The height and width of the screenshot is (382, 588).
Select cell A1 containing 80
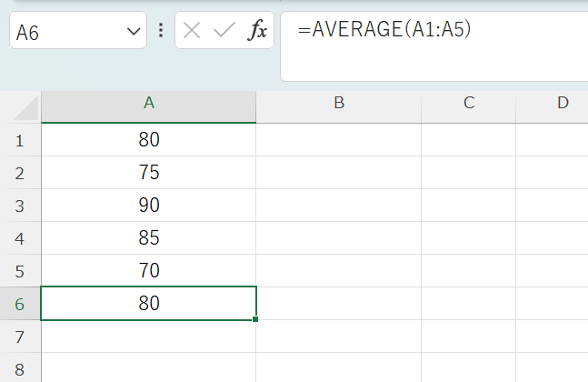point(148,140)
